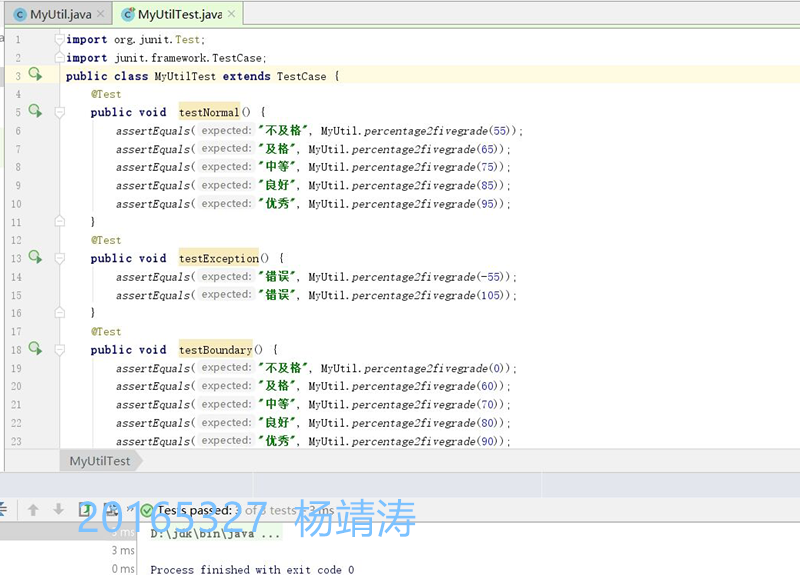Click the @Test annotation on line 17

click(106, 332)
